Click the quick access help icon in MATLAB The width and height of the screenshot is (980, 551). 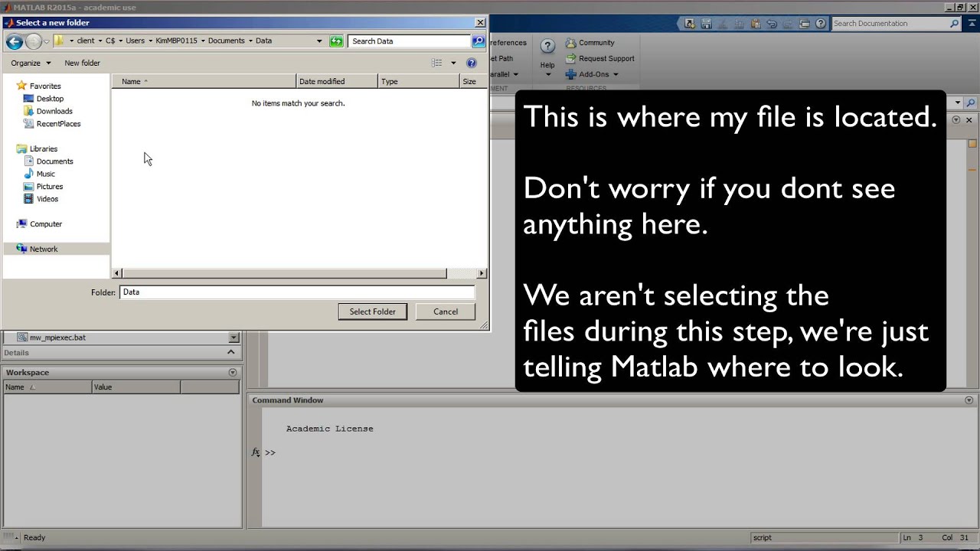coord(821,24)
